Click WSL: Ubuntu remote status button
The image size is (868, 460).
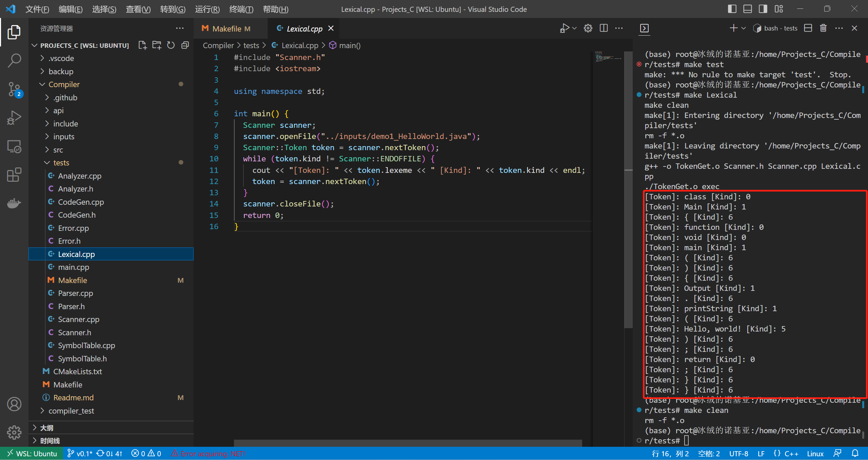coord(32,454)
